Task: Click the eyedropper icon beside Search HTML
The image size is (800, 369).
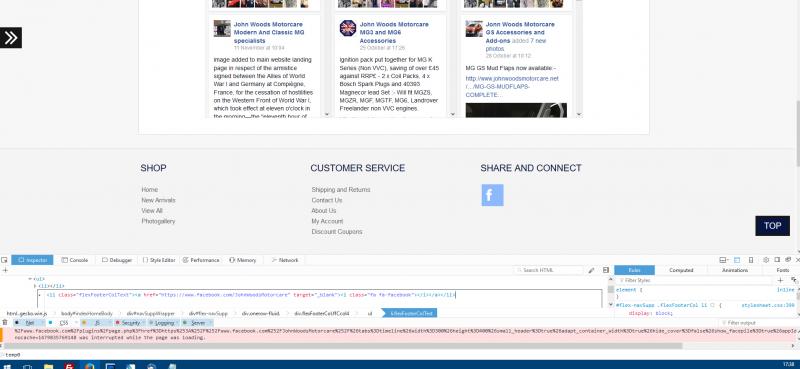Action: pyautogui.click(x=591, y=270)
